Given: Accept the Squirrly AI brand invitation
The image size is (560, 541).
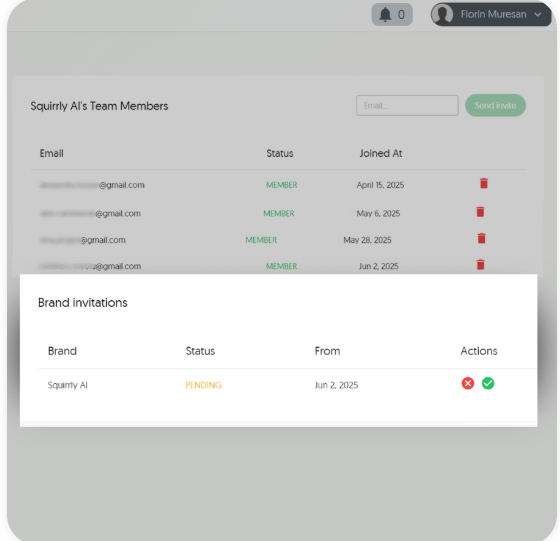Looking at the screenshot, I should 488,383.
